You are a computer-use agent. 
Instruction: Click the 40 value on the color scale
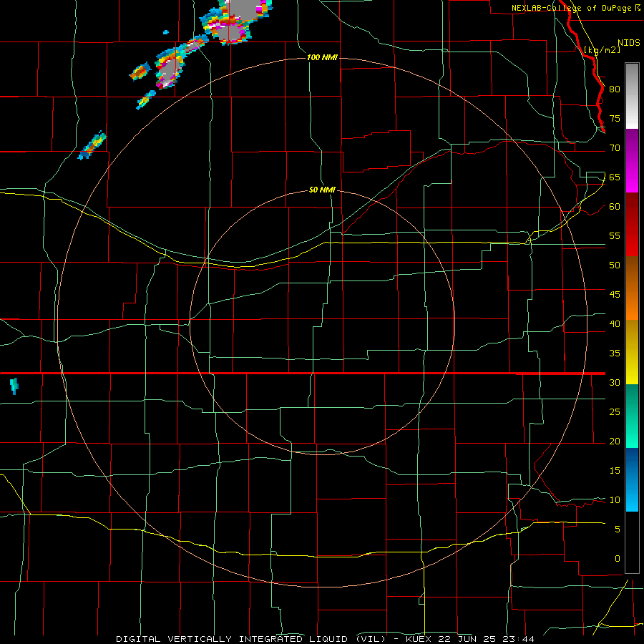(615, 323)
